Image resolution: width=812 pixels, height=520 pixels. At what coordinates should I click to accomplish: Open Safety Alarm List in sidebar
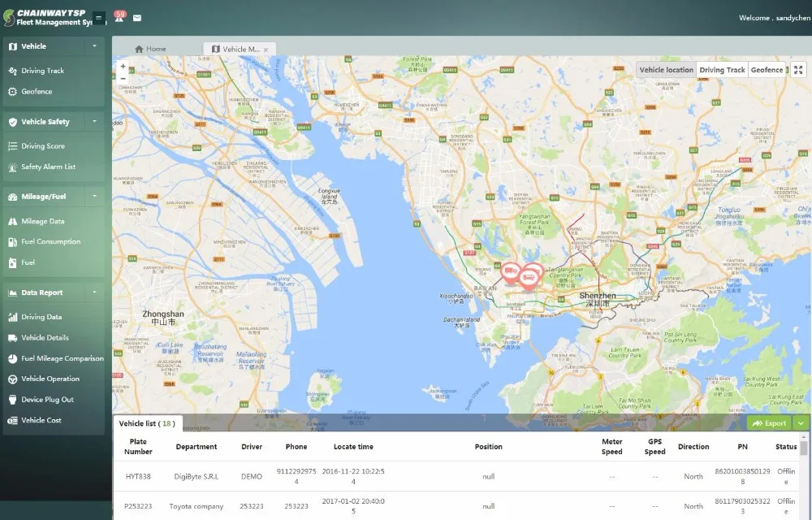point(48,167)
